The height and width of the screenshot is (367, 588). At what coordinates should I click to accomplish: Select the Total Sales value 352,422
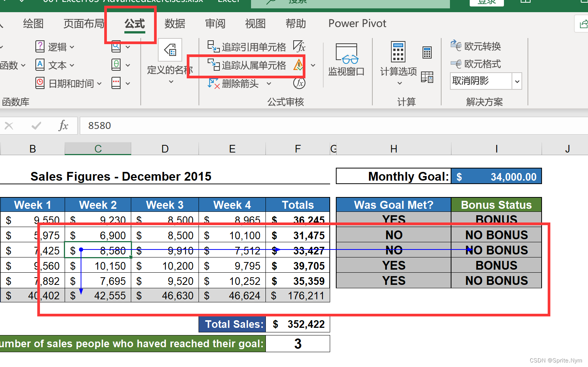(x=298, y=324)
